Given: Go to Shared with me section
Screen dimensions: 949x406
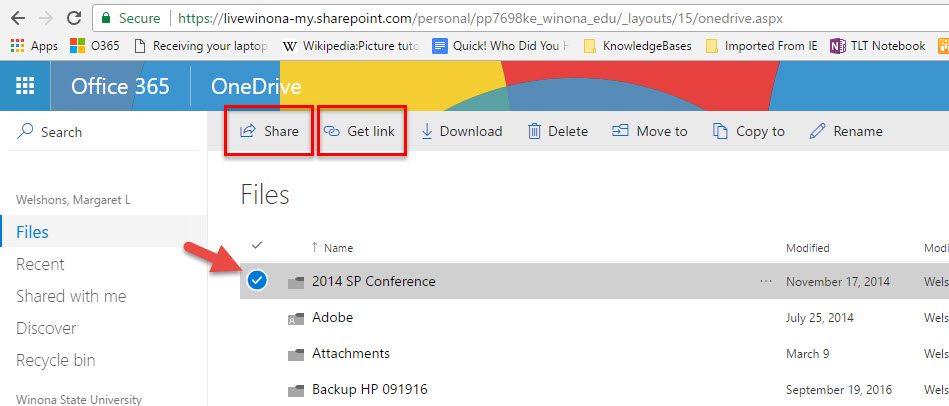Looking at the screenshot, I should click(70, 296).
